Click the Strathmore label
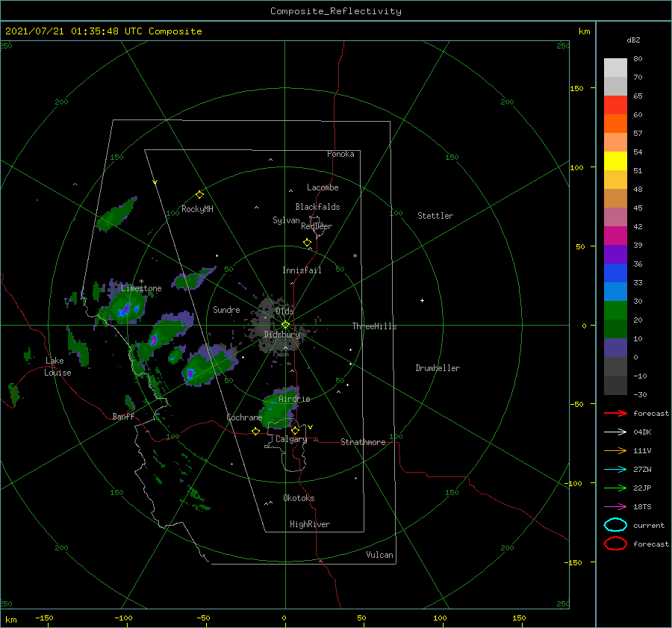Viewport: 672px width, 628px height. tap(363, 442)
